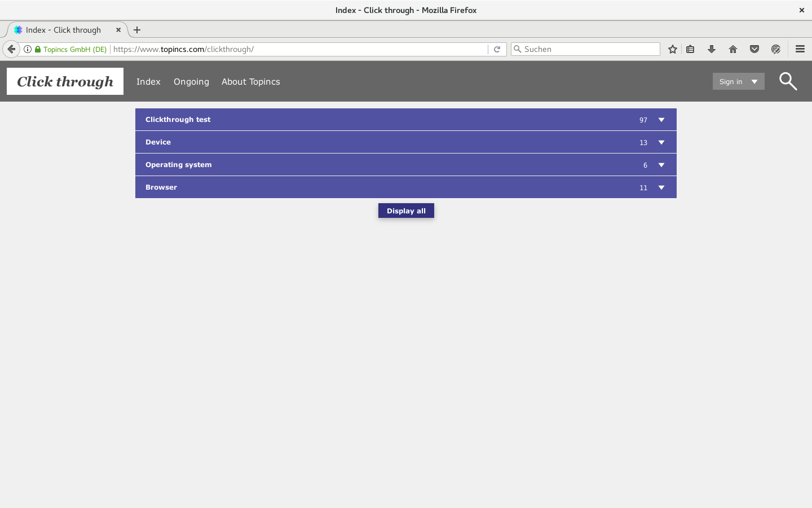Focus the Suchen search input field

[589, 49]
